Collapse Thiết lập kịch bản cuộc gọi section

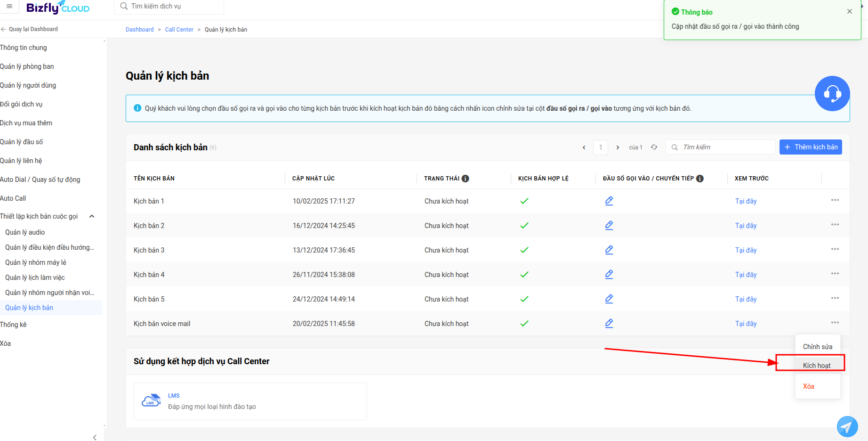pyautogui.click(x=92, y=216)
